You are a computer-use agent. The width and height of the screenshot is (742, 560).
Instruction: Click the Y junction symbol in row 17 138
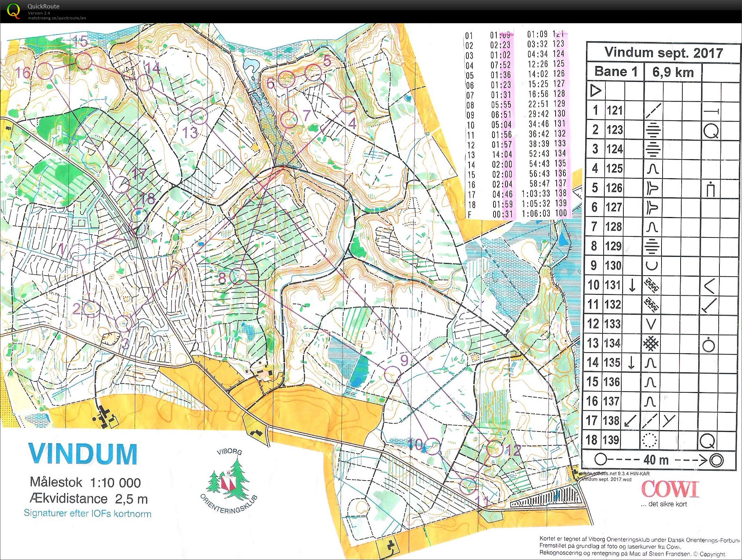click(x=669, y=420)
